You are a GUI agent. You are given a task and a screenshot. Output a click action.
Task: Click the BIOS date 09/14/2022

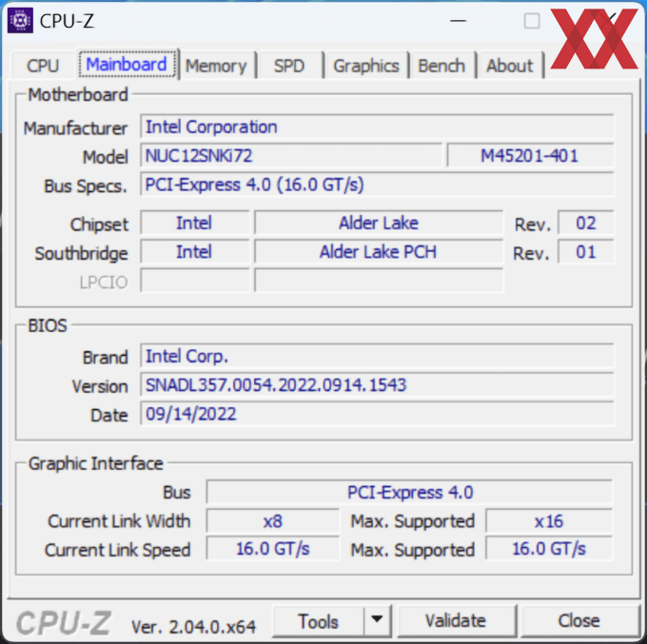click(377, 414)
